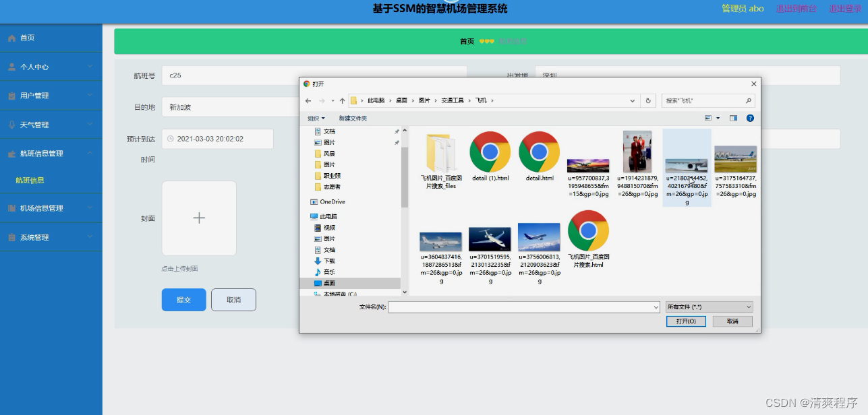The height and width of the screenshot is (415, 868).
Task: Click the plus cover upload box
Action: (199, 218)
